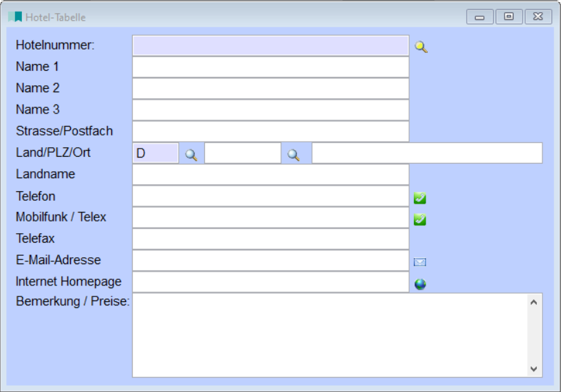Click the Hotelnummer search magnifier icon
This screenshot has width=561, height=392.
point(421,47)
